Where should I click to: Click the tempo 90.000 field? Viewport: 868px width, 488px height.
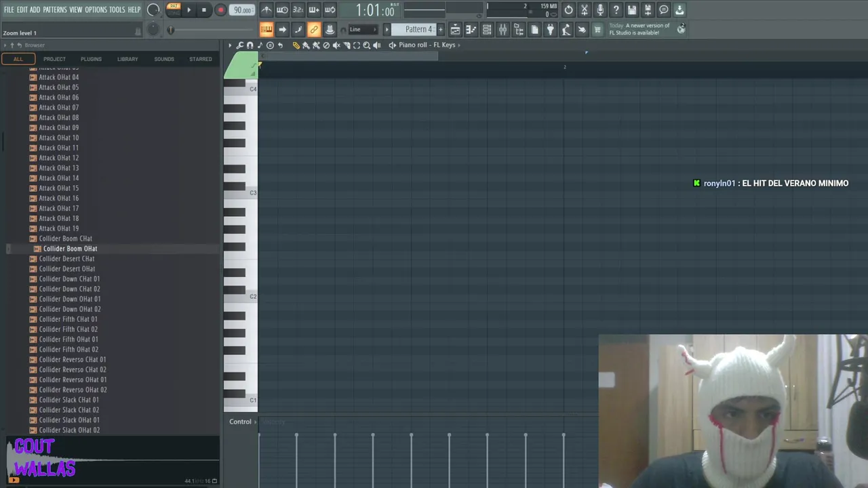242,10
